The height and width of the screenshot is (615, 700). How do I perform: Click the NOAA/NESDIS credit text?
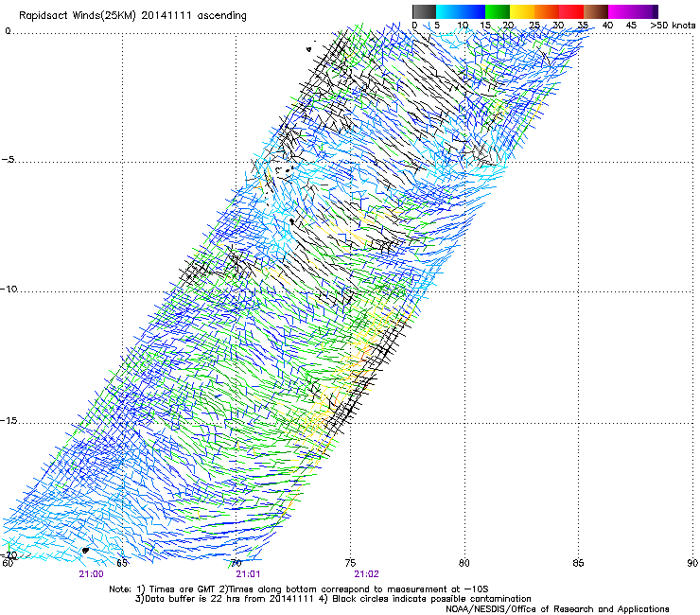tap(557, 609)
